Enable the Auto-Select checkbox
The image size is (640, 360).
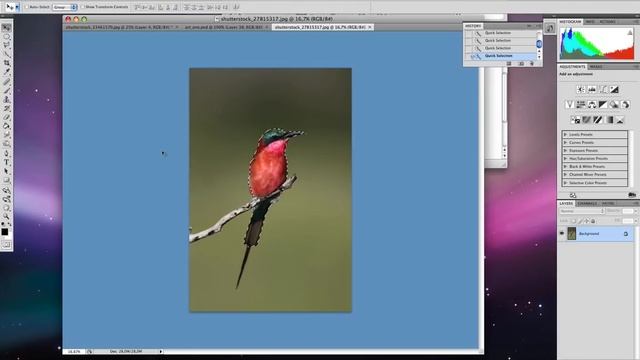click(x=27, y=7)
